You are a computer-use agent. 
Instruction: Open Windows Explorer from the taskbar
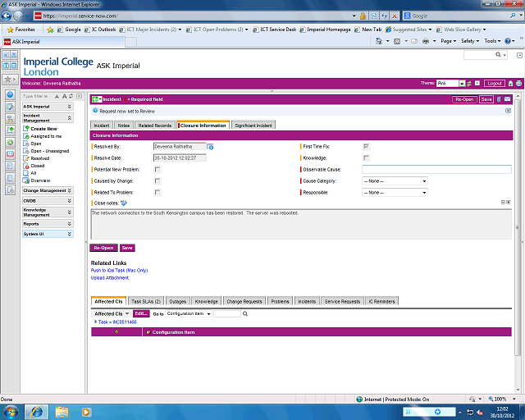[62, 410]
